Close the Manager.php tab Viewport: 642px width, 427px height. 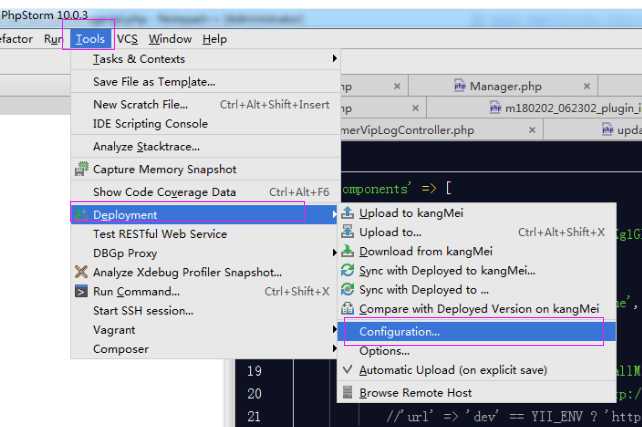pyautogui.click(x=587, y=86)
